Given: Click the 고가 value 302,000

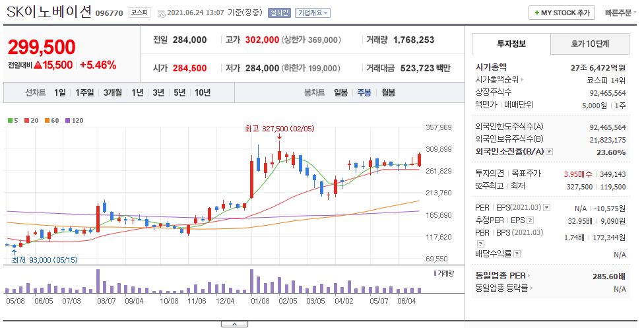Looking at the screenshot, I should tap(262, 40).
